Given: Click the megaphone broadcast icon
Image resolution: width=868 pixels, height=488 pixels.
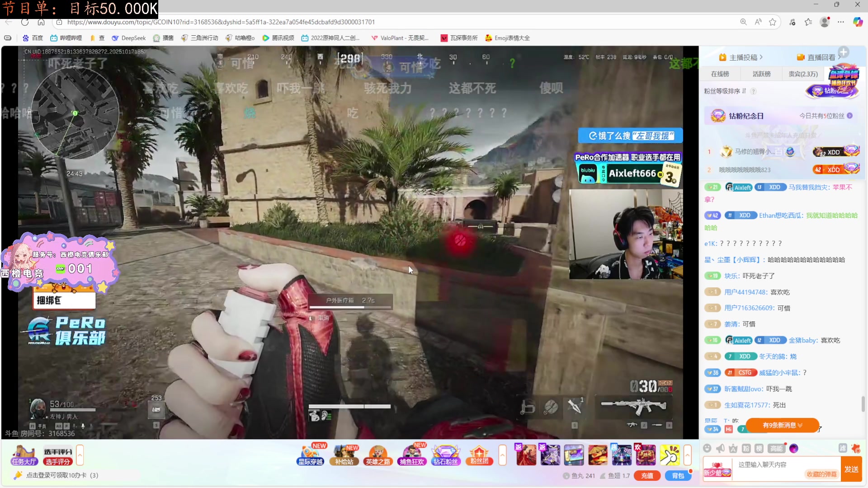Looking at the screenshot, I should click(720, 448).
